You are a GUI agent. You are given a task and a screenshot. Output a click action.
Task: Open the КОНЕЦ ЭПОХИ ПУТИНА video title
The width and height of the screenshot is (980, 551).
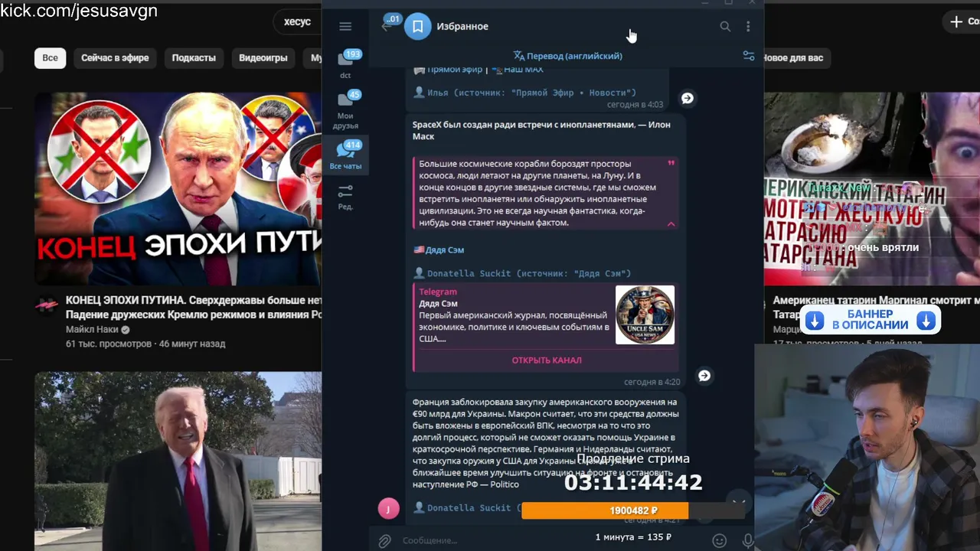click(194, 308)
